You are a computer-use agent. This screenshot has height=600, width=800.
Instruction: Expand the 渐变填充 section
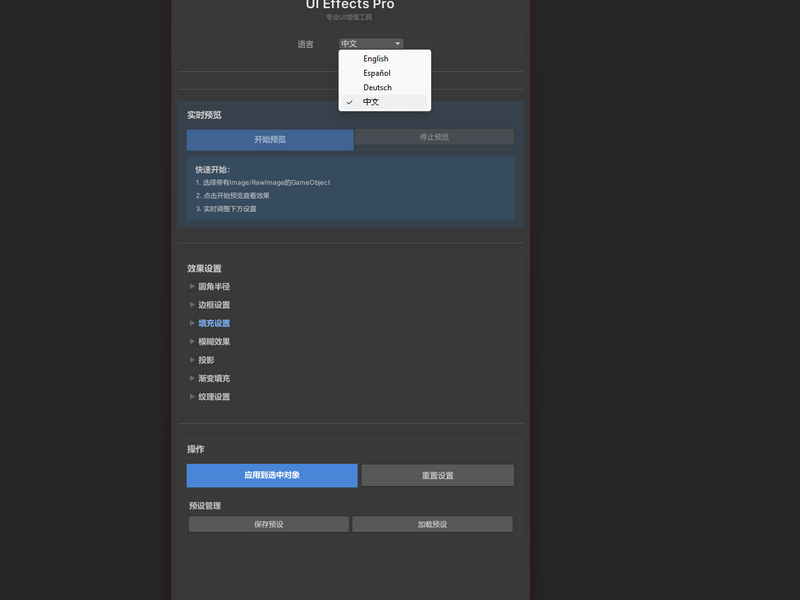pyautogui.click(x=237, y=379)
